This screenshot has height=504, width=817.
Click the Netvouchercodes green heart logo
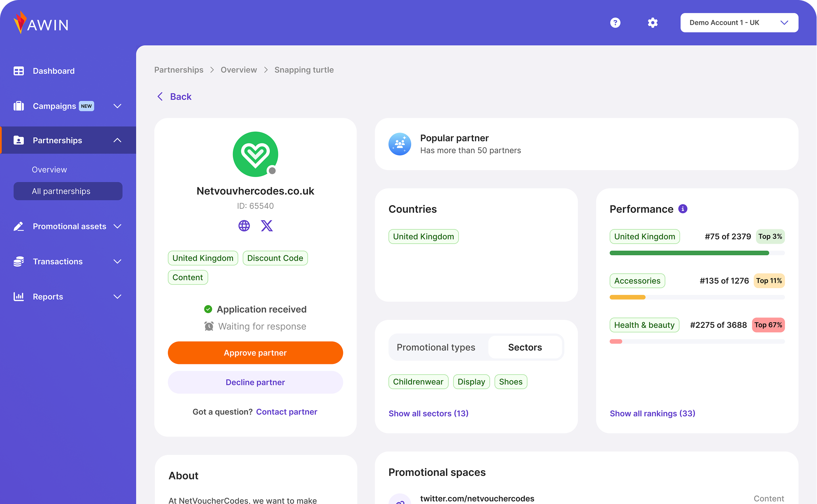(x=255, y=154)
